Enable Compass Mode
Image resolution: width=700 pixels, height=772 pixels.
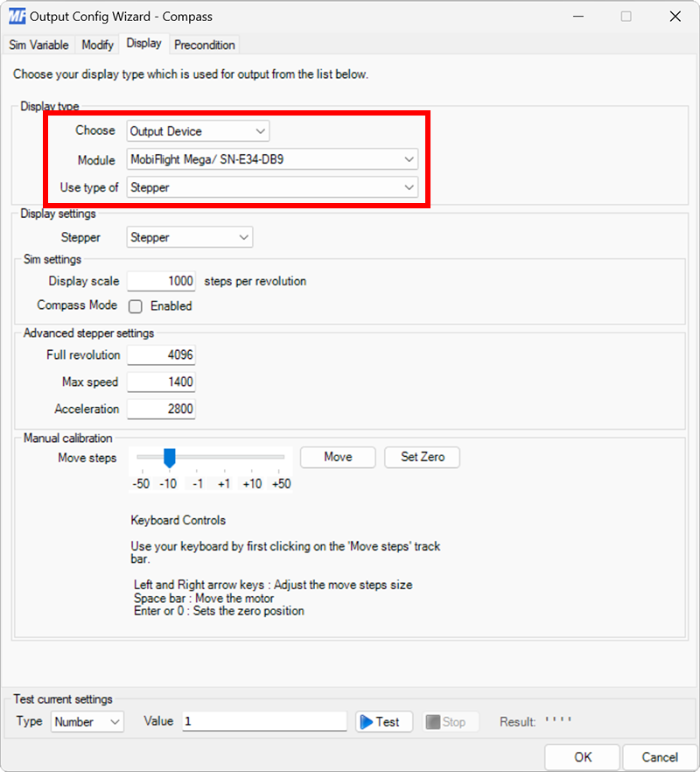136,305
